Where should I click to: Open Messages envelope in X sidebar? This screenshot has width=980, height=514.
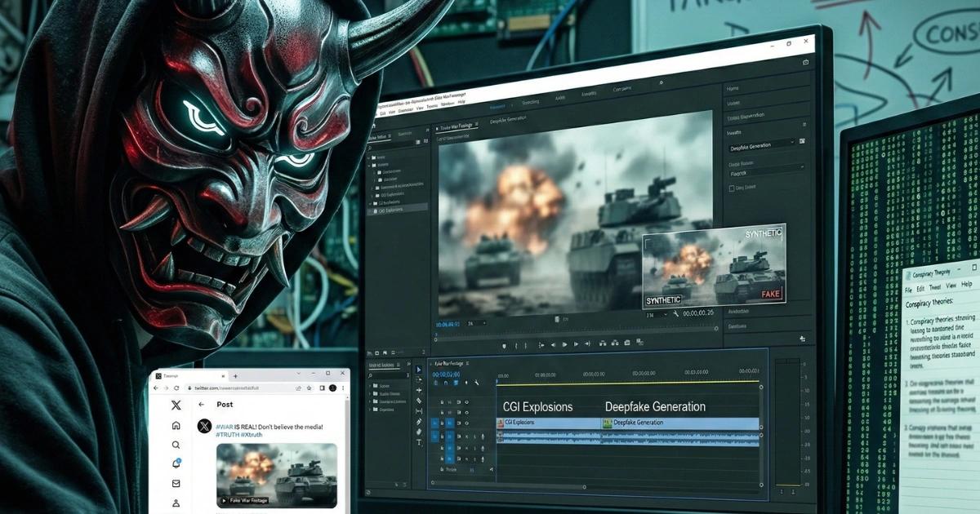[176, 483]
